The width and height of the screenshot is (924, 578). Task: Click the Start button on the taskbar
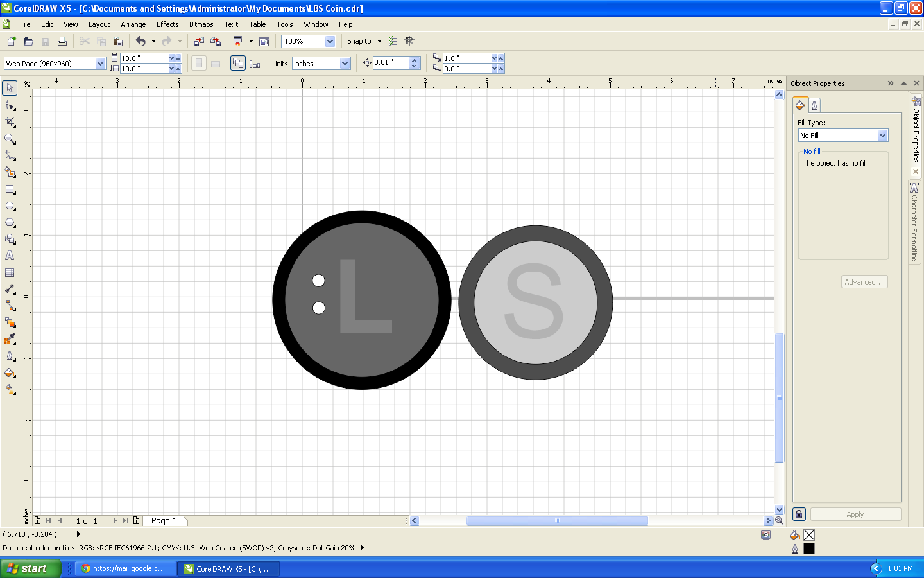coord(29,568)
